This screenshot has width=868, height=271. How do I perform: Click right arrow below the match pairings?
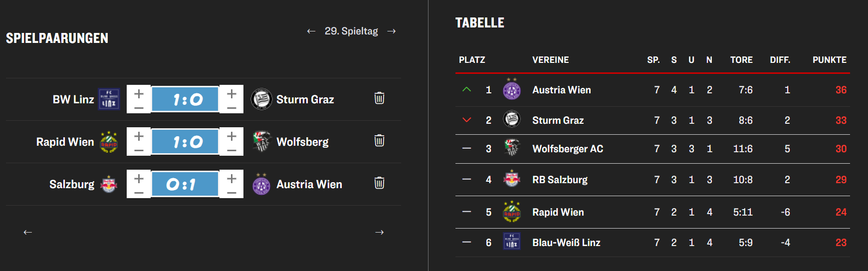point(379,232)
